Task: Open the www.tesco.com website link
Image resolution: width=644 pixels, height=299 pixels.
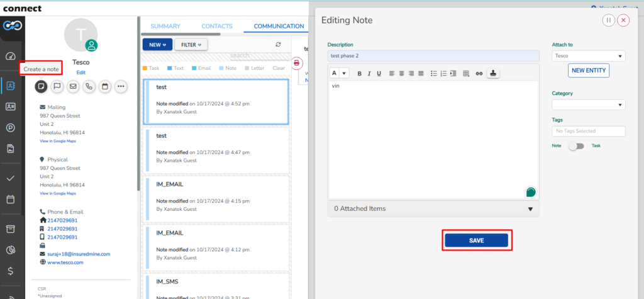Action: (65, 262)
